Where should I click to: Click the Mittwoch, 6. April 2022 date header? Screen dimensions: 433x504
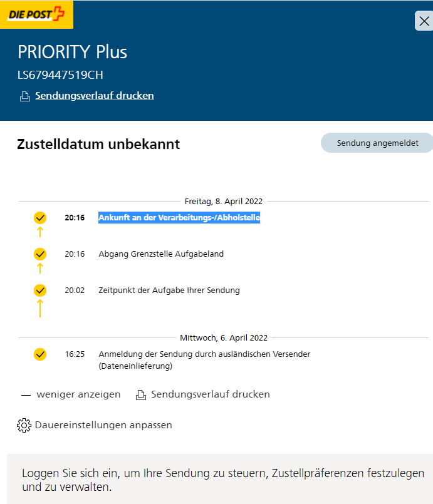tap(223, 338)
